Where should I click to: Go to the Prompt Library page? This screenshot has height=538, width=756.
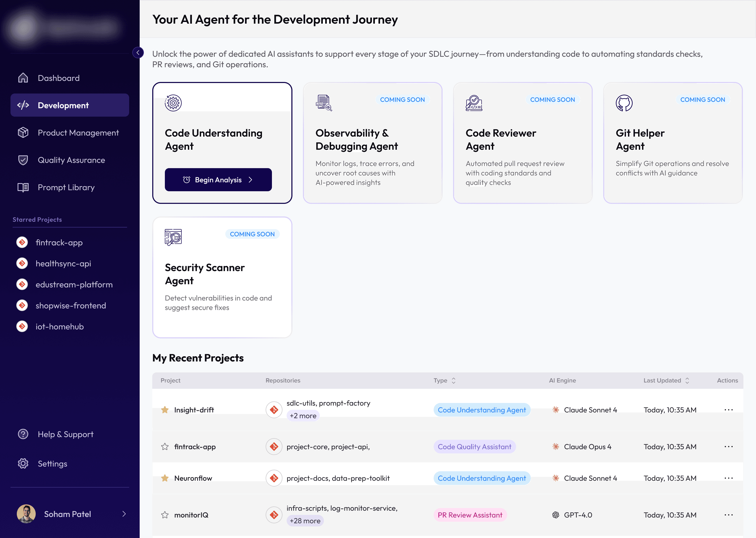tap(66, 187)
